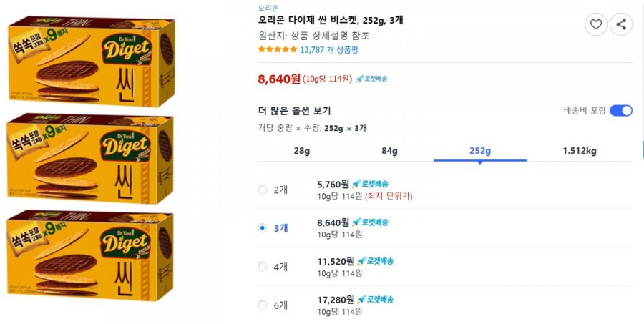Click the 오리온 brand link
Image resolution: width=644 pixels, height=324 pixels.
tap(268, 8)
